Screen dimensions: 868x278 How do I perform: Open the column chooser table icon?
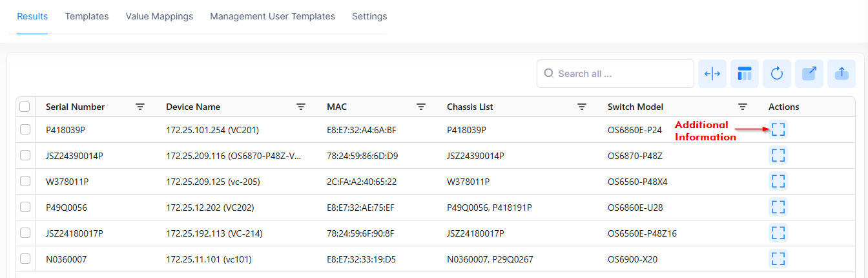(x=745, y=74)
